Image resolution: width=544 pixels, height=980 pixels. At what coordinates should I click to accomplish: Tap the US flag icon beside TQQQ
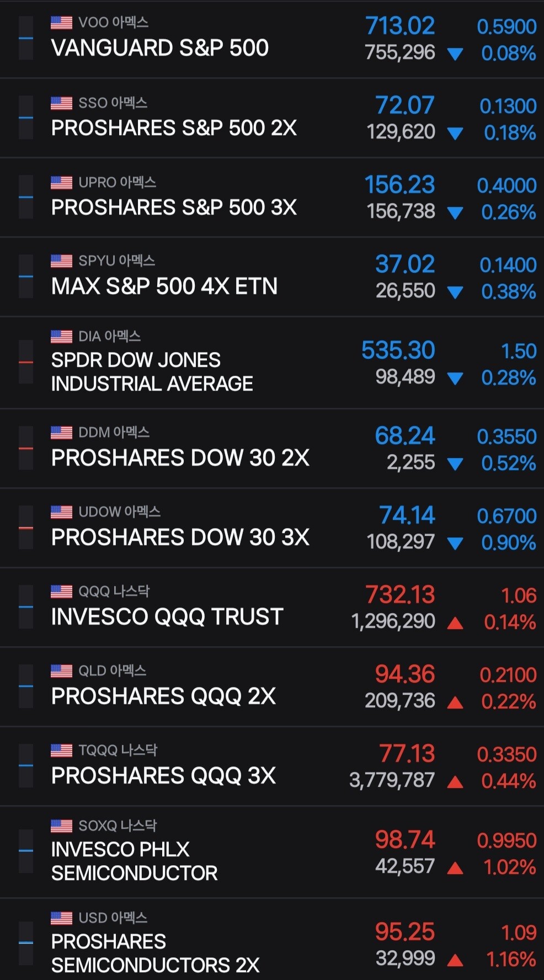[61, 750]
